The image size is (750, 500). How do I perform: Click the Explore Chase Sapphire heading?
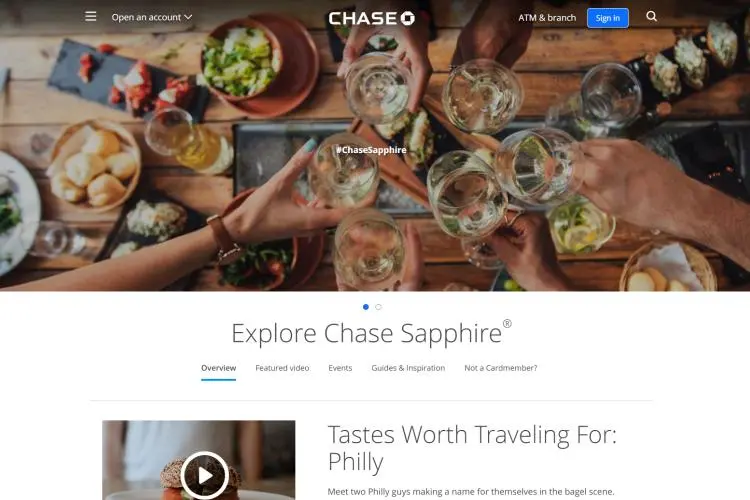pos(371,333)
